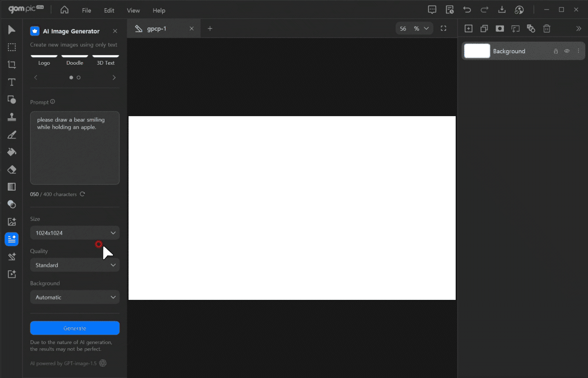Select the Stamp tool

coord(11,117)
